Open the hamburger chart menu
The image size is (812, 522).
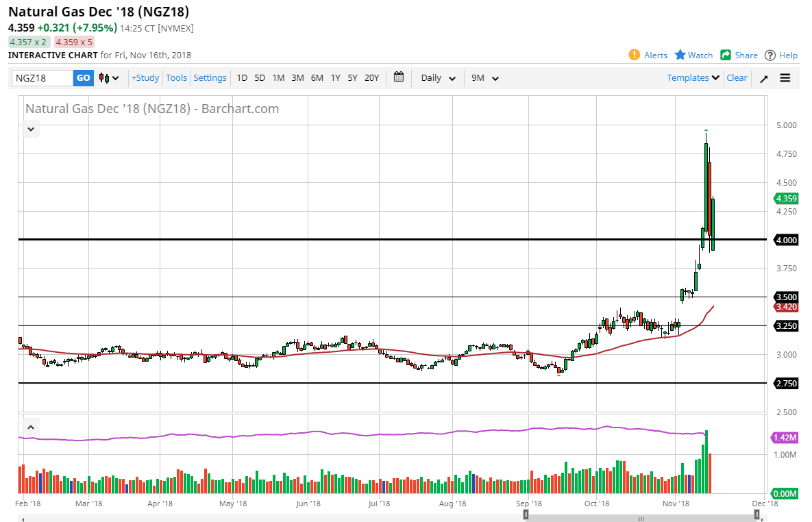785,78
